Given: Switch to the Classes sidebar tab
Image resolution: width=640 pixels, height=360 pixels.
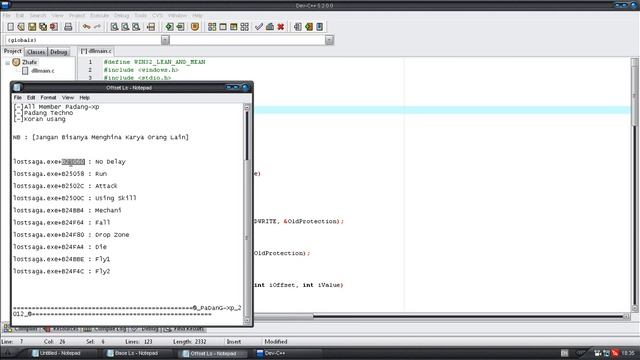Looking at the screenshot, I should (36, 52).
